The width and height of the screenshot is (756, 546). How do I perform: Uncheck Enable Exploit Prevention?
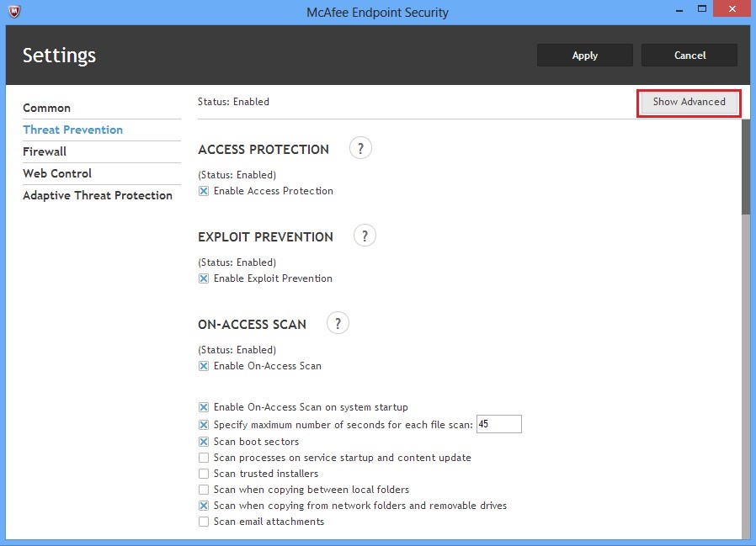pos(203,278)
